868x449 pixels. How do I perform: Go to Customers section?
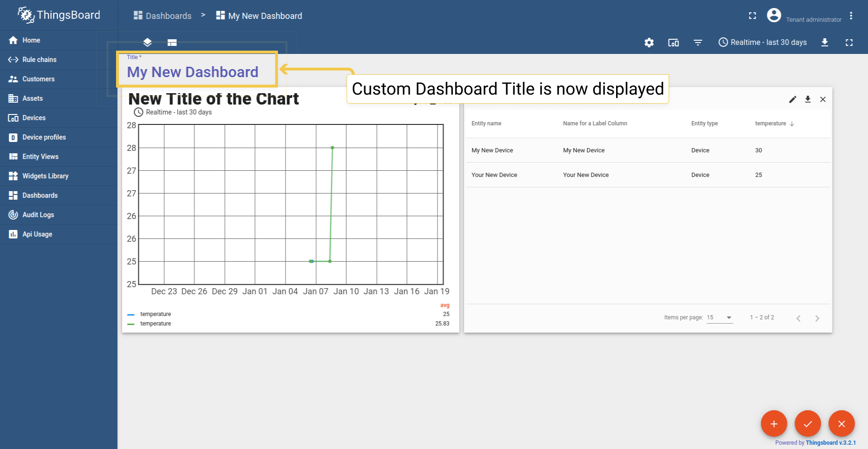coord(59,79)
